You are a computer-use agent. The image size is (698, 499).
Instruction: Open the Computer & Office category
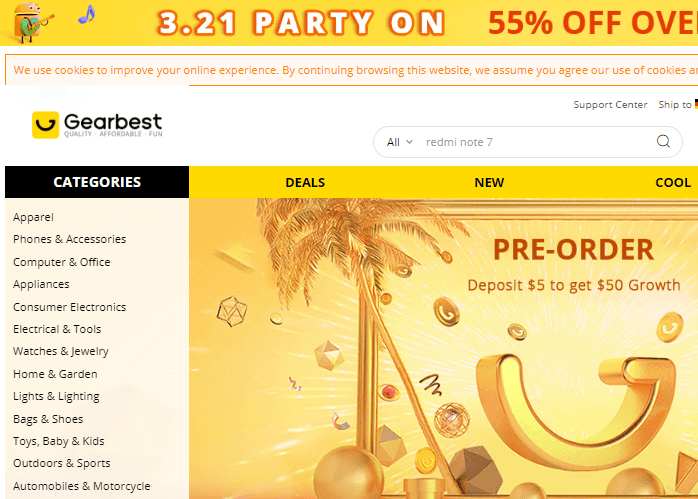pyautogui.click(x=61, y=262)
